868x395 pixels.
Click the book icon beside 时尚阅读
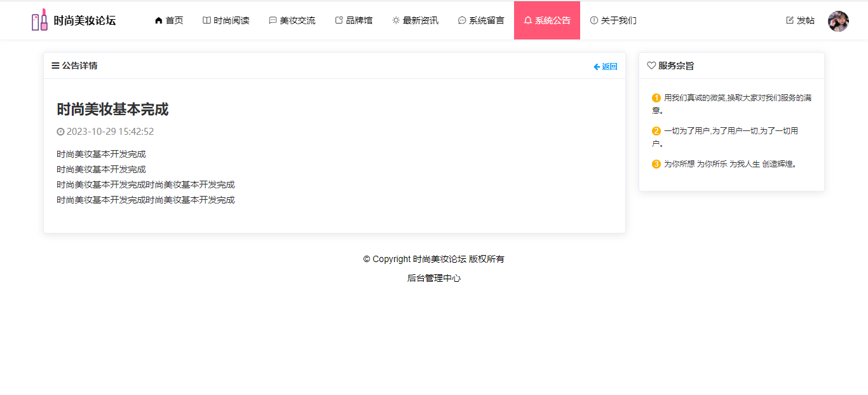(x=207, y=20)
